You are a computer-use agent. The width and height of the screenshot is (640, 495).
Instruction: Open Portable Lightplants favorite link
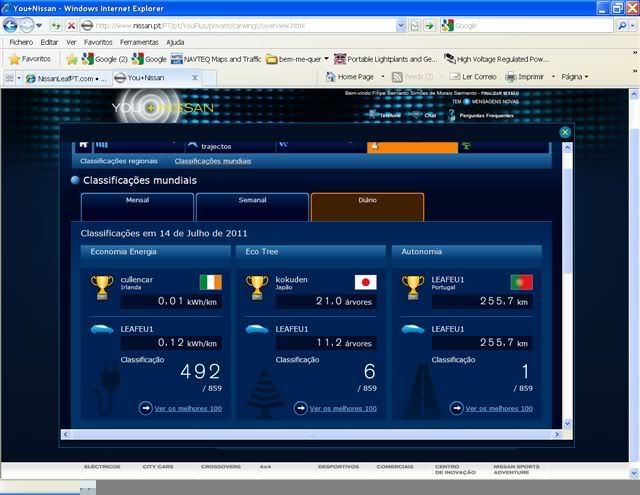[386, 59]
